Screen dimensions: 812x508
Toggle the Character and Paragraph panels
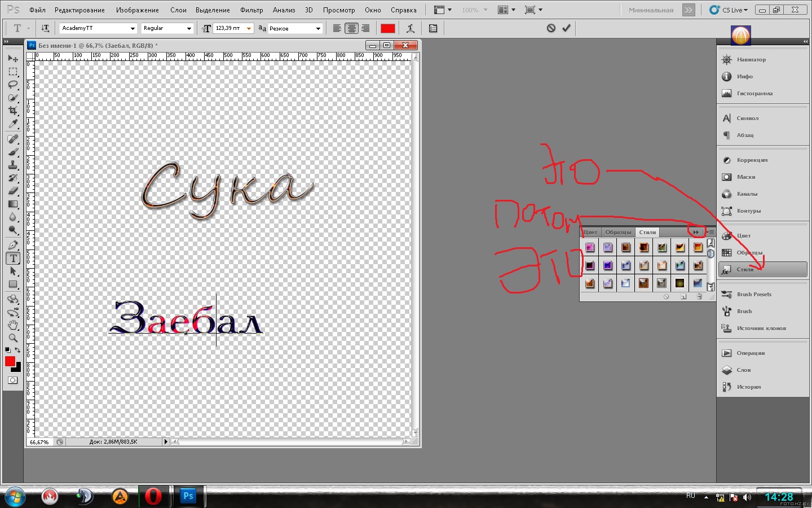pyautogui.click(x=433, y=28)
